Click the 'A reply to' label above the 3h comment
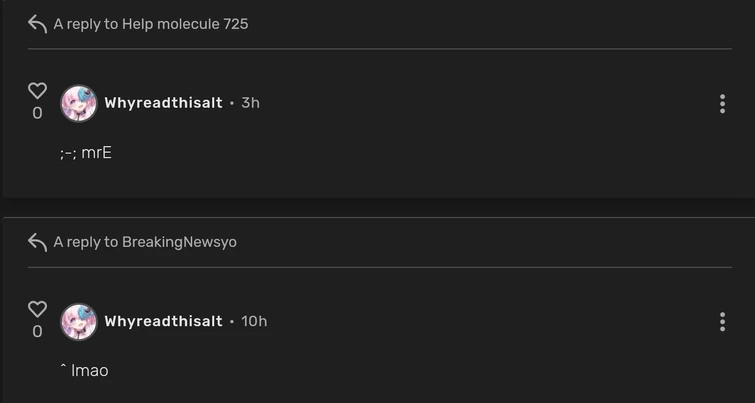Viewport: 755px width, 403px height. pos(86,24)
